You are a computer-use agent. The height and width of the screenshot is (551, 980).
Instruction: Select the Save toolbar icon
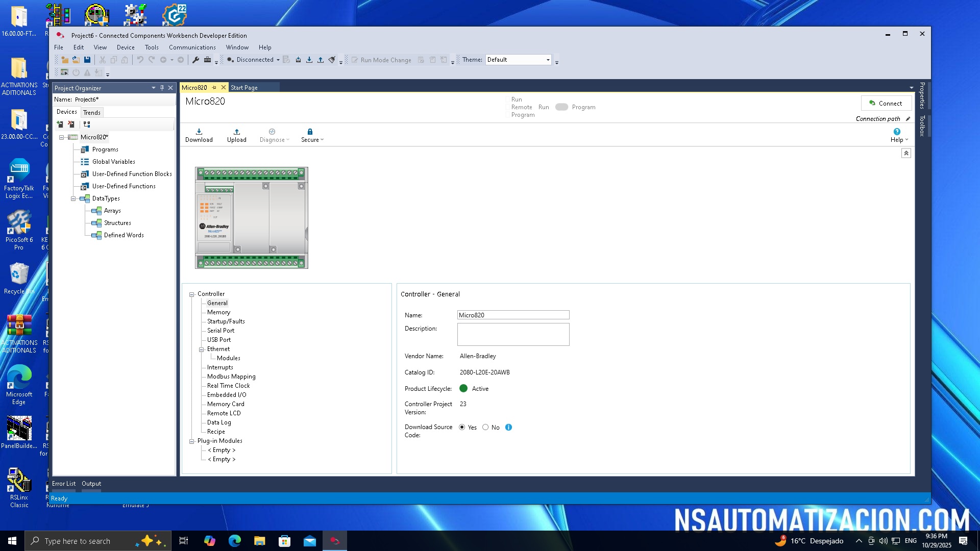pyautogui.click(x=87, y=60)
